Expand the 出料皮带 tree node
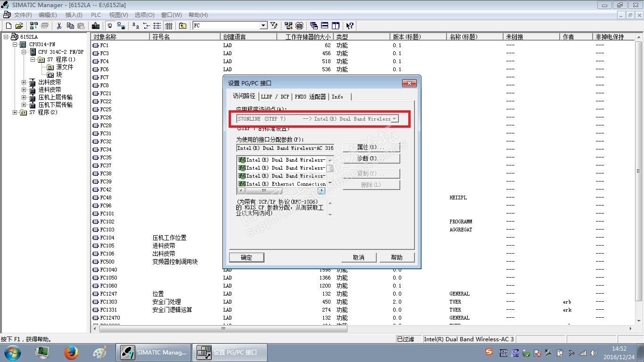The image size is (644, 362). pos(24,82)
